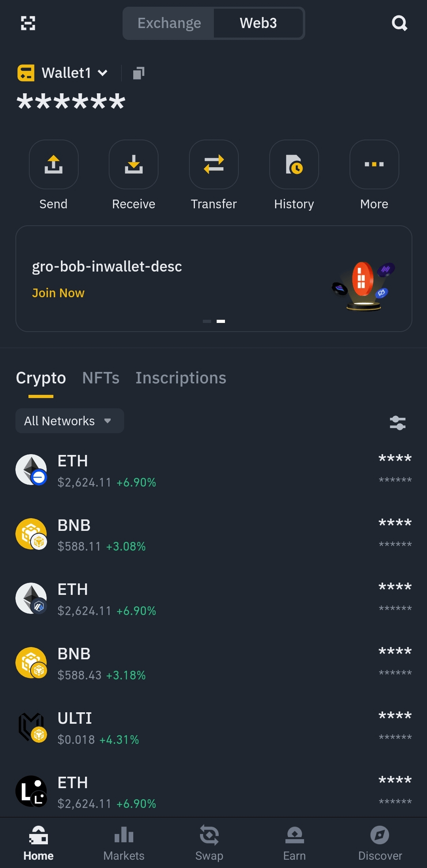
Task: Reveal hidden wallet balance asterisks
Action: [71, 102]
